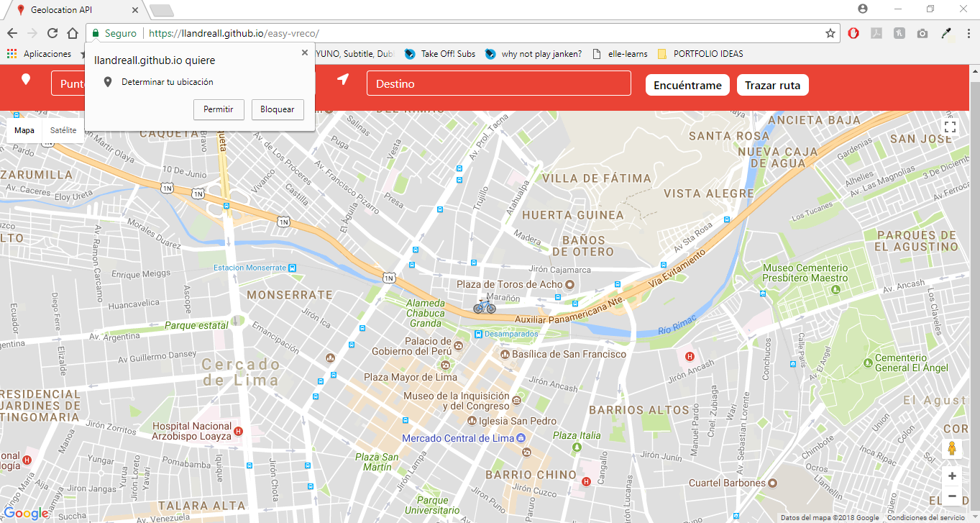Click the Google logo on map
This screenshot has width=980, height=523.
26,513
